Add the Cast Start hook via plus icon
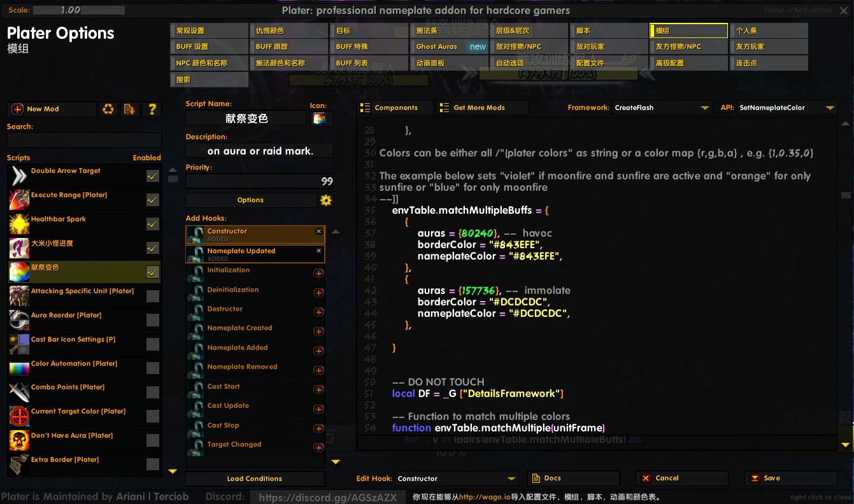 (x=318, y=389)
